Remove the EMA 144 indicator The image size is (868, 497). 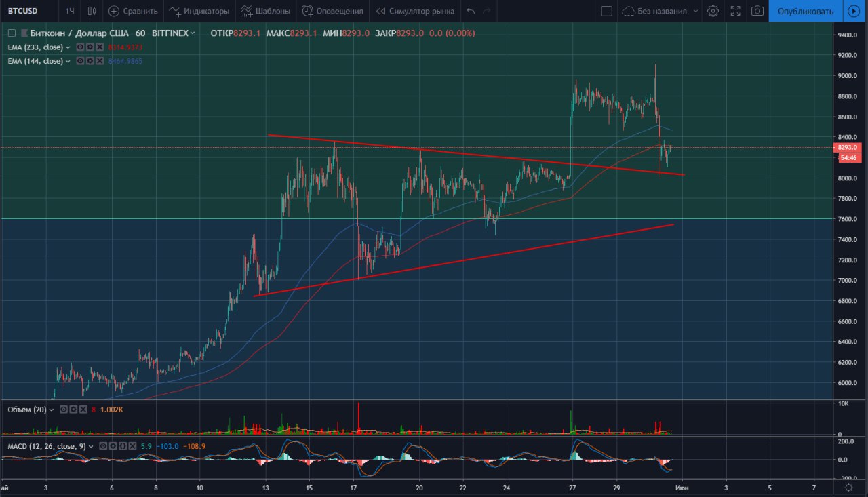tap(99, 61)
